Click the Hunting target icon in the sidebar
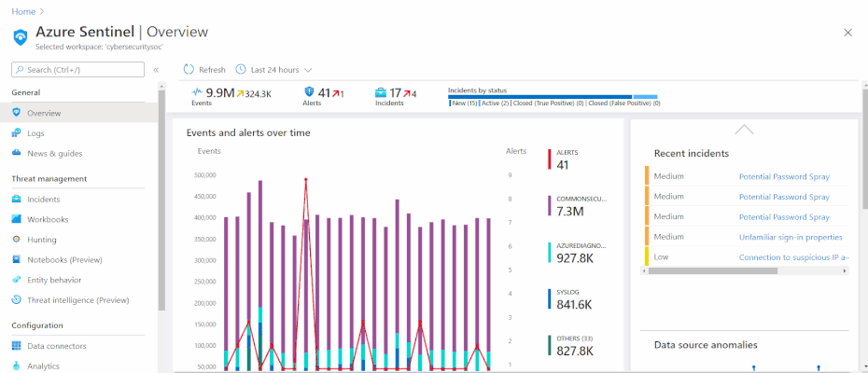Image resolution: width=868 pixels, height=373 pixels. 17,240
